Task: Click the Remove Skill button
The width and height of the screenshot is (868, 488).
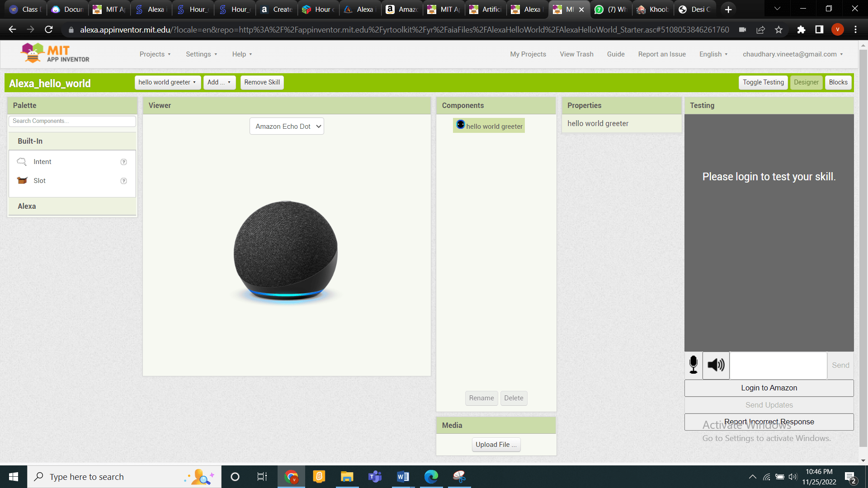Action: 262,82
